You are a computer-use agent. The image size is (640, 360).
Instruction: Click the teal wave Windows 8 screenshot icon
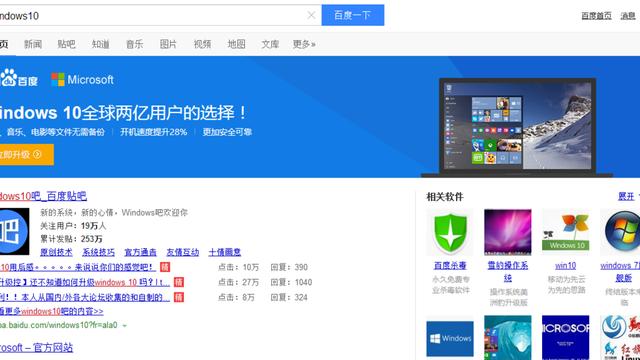[508, 338]
